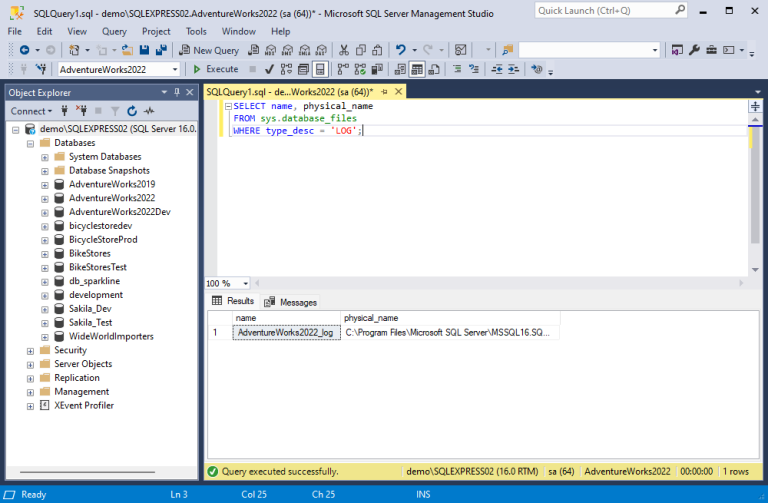Select Results to Grid mode
Image resolution: width=768 pixels, height=503 pixels.
coord(417,69)
